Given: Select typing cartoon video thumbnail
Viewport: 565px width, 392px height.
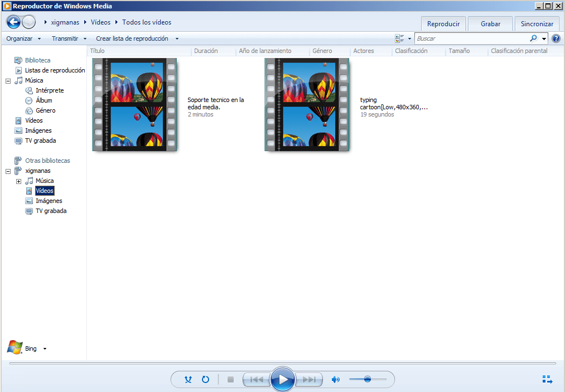Looking at the screenshot, I should point(307,104).
